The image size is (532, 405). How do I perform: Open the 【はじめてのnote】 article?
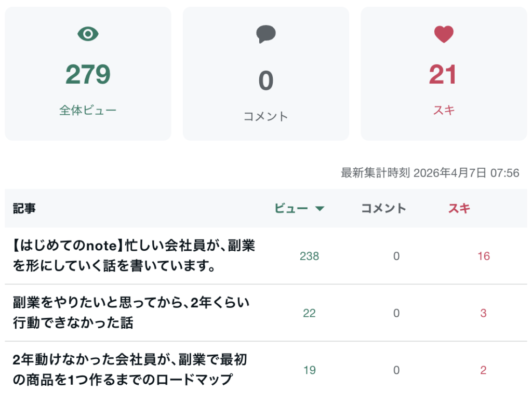click(134, 256)
